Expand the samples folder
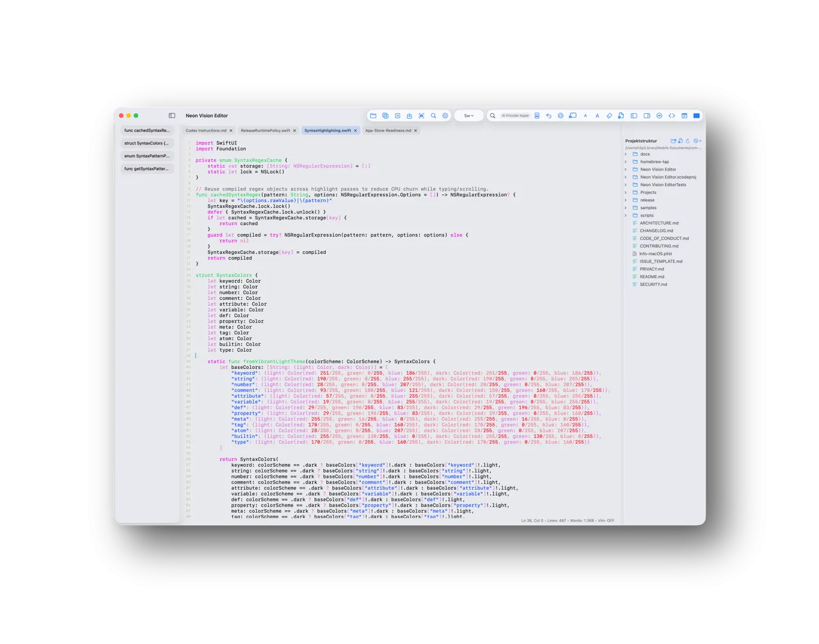Screen dimensions: 819x644 coord(626,208)
